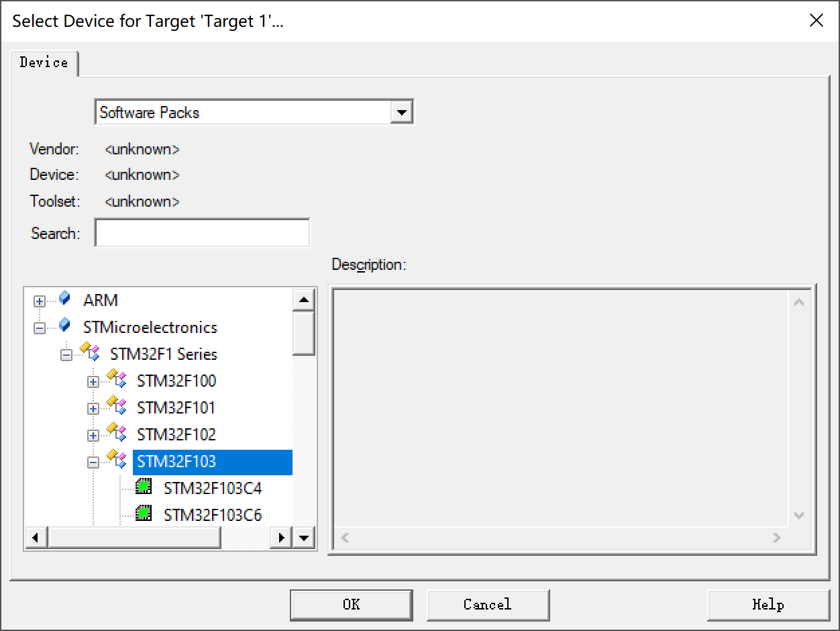Select the STM32F1 Series row
Viewport: 840px width, 631px height.
pyautogui.click(x=164, y=354)
